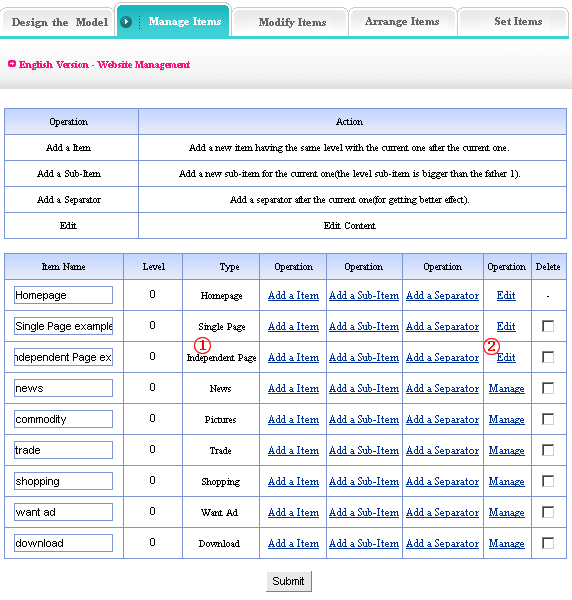
Task: Click Add a Sub-Item in the Homepage row
Action: (x=364, y=295)
